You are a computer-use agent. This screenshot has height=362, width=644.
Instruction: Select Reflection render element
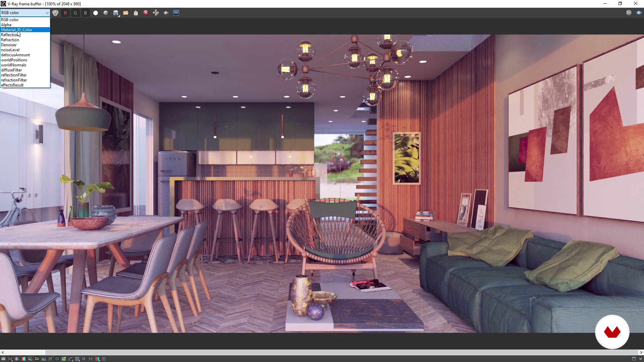tap(25, 35)
